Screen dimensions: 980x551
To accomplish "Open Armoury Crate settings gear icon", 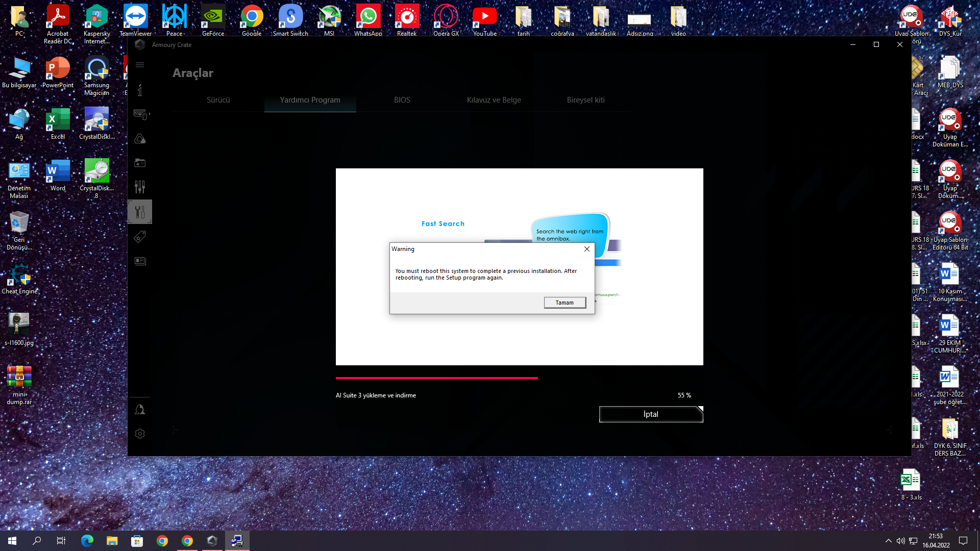I will (x=140, y=434).
